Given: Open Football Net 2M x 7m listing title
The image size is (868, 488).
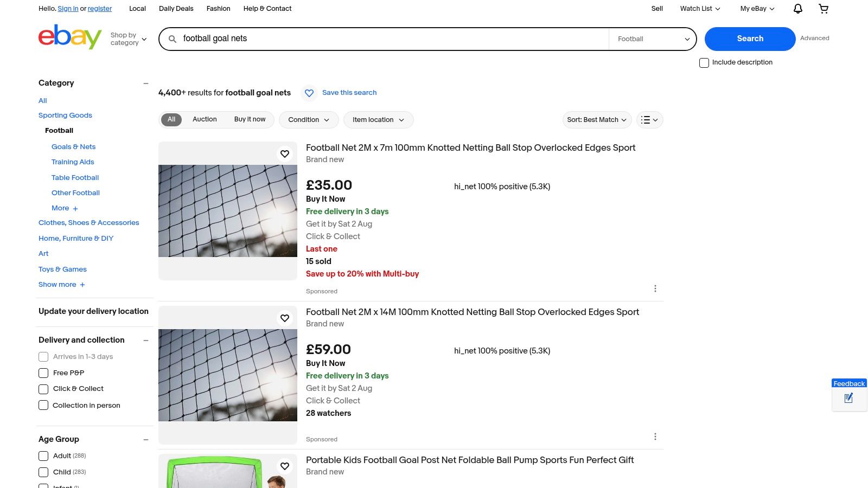Looking at the screenshot, I should [470, 147].
